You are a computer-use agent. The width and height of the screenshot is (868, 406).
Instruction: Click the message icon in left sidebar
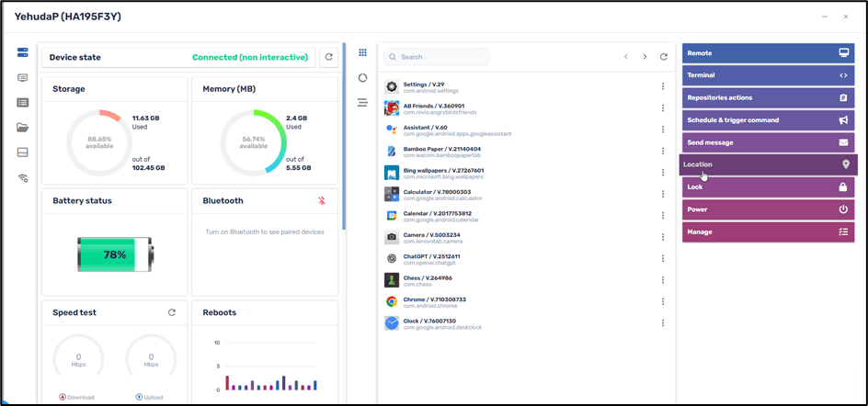pos(23,78)
